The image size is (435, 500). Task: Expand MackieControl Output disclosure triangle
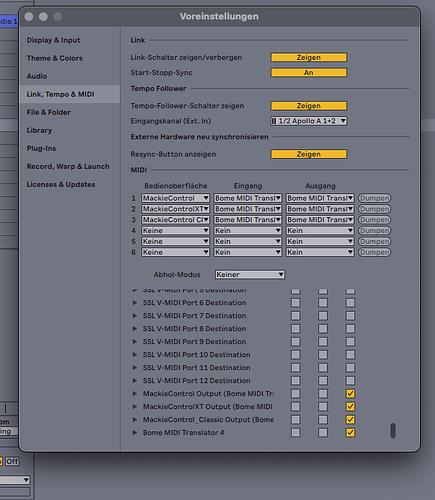click(135, 393)
